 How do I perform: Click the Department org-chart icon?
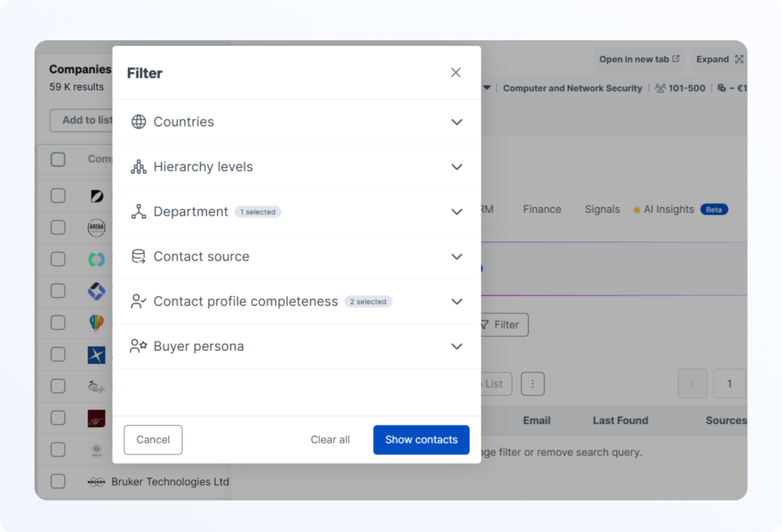(x=139, y=211)
